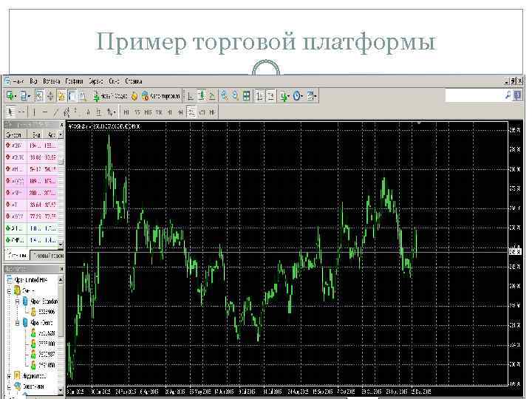Zoom out of the chart

235,96
